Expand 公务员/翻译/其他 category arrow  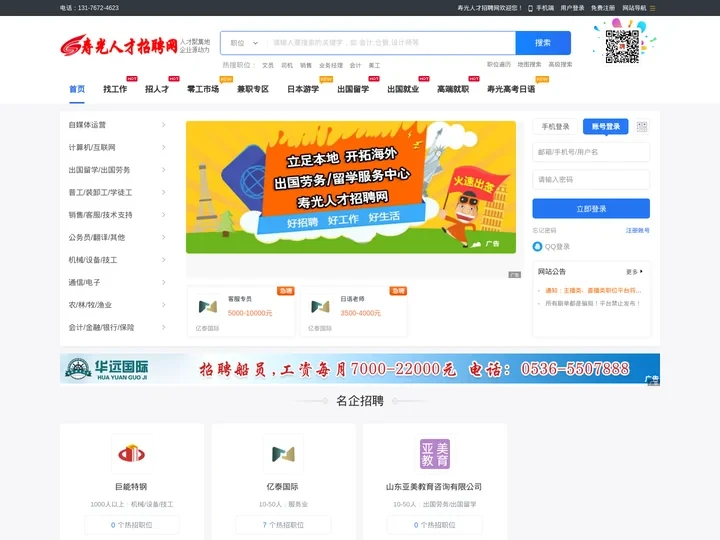(163, 237)
